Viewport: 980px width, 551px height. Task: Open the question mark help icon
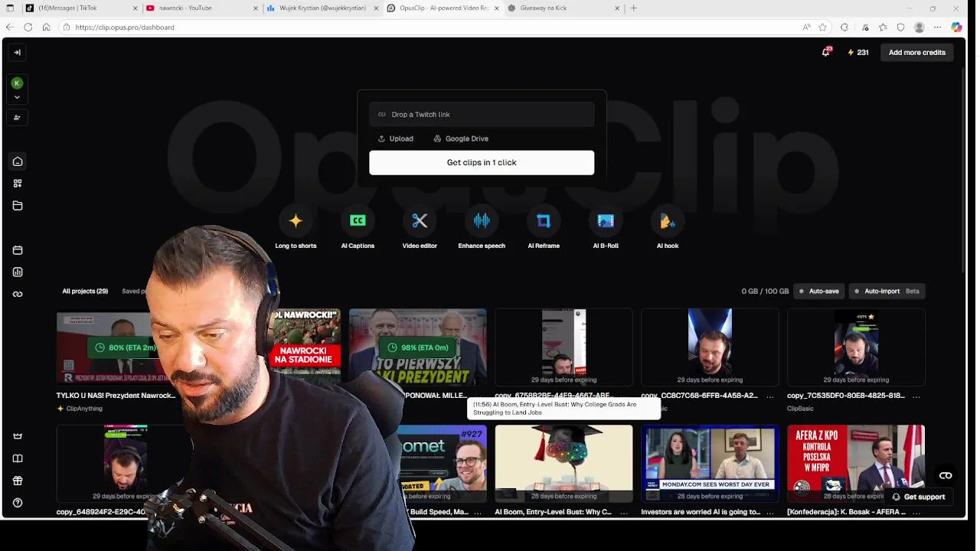pyautogui.click(x=18, y=503)
